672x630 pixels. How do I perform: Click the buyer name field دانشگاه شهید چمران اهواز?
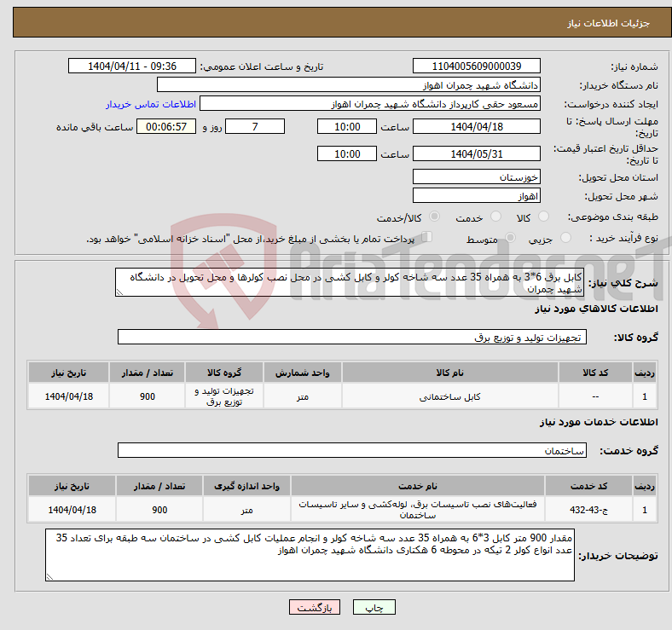pyautogui.click(x=349, y=85)
